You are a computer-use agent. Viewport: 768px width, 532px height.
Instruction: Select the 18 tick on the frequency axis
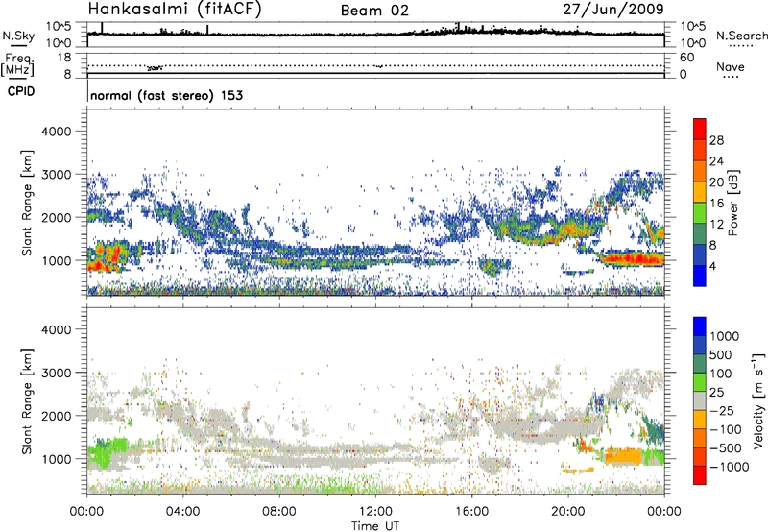pos(63,58)
